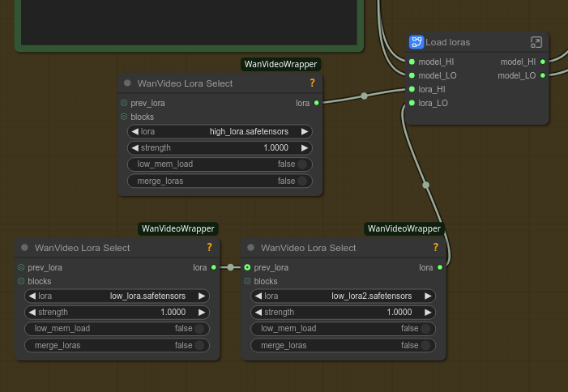Click WanVideoWrapper badge above low_lora2 node

tap(404, 228)
